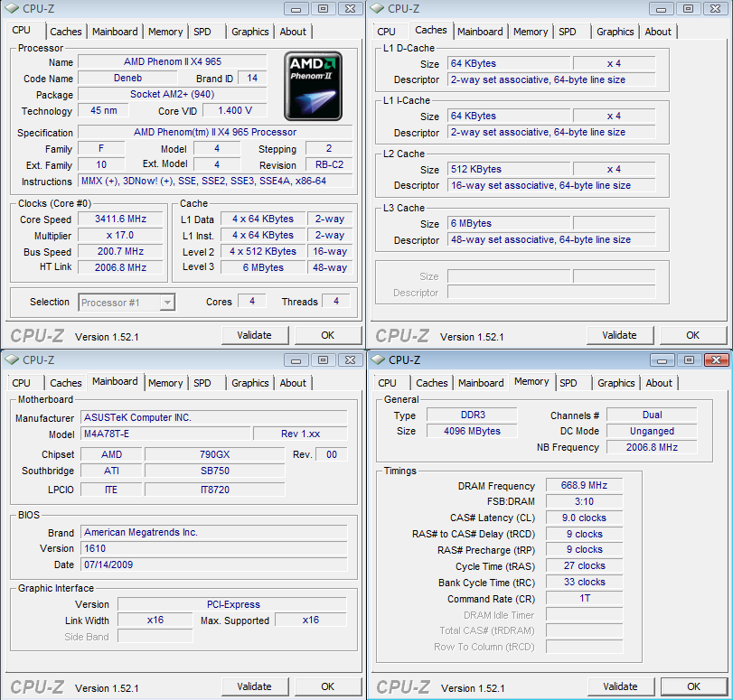733x700 pixels.
Task: Open SPD tab in Caches window
Action: [x=568, y=32]
